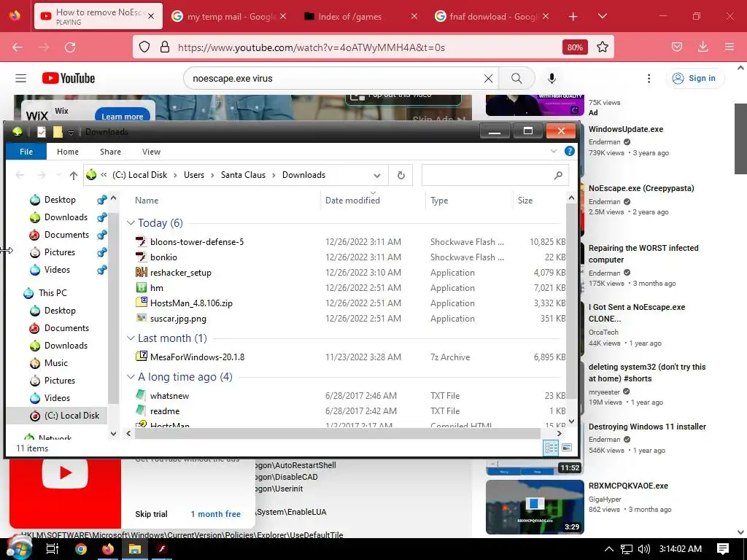Bookmark this page with the star
Image resolution: width=747 pixels, height=560 pixels.
pyautogui.click(x=602, y=47)
